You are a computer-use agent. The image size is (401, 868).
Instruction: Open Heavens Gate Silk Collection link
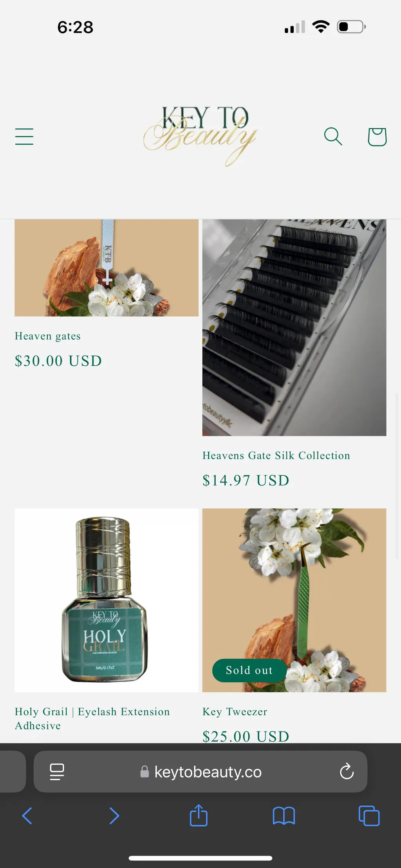tap(276, 455)
